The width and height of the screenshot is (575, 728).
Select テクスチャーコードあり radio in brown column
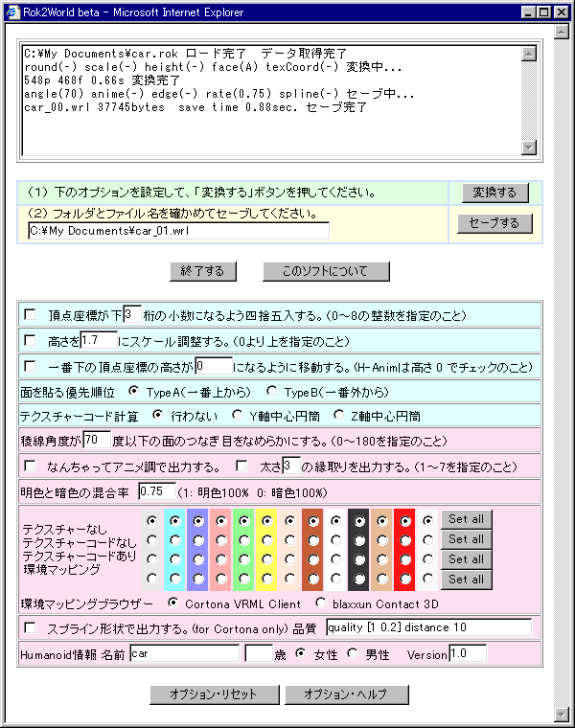[313, 559]
